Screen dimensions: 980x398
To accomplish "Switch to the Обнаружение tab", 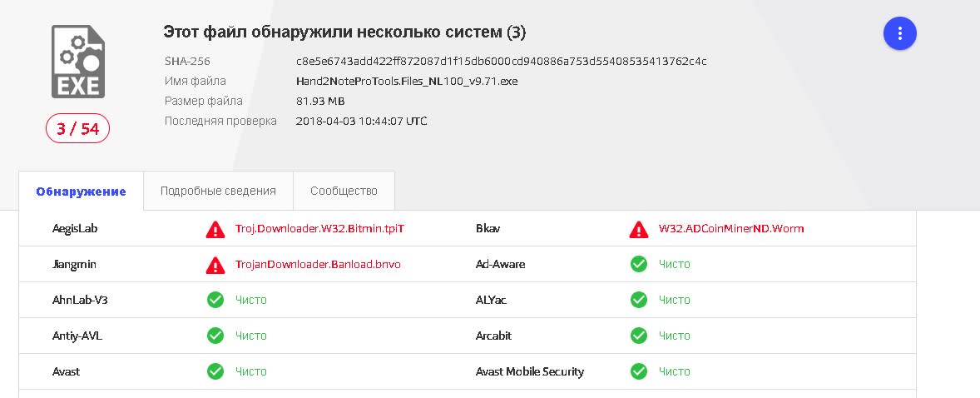I will [82, 191].
